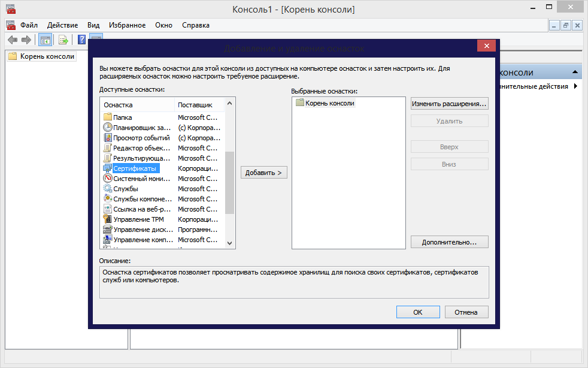The width and height of the screenshot is (588, 368).
Task: Restore the inner console child window
Action: (x=566, y=25)
